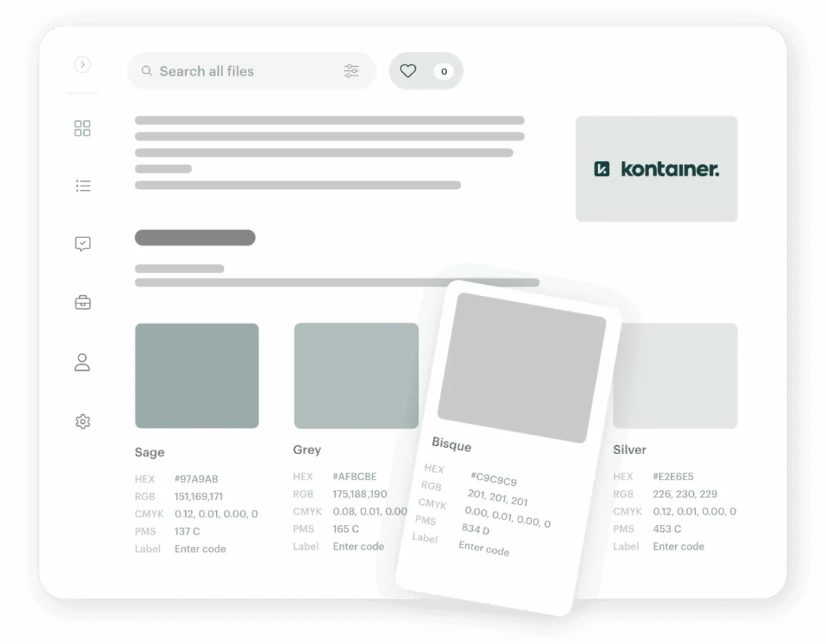Click RGB value 201, 201, 201
Viewport: 826px width, 644px height.
(x=498, y=497)
